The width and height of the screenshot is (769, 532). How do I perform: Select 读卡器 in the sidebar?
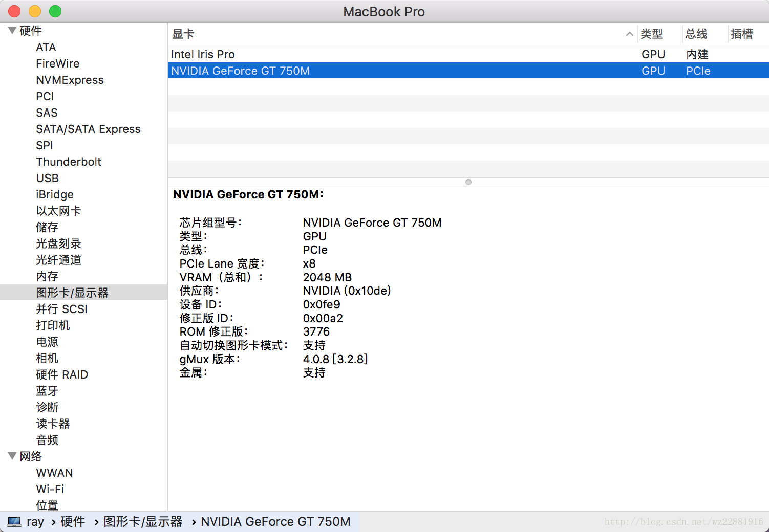53,424
